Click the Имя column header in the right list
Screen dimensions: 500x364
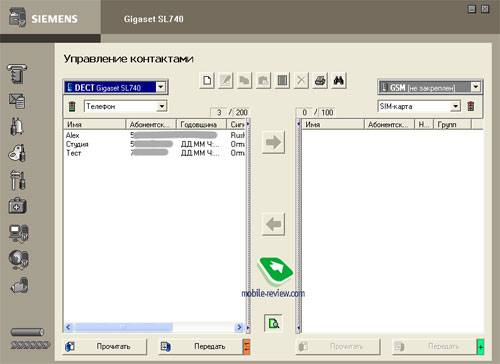pos(333,124)
